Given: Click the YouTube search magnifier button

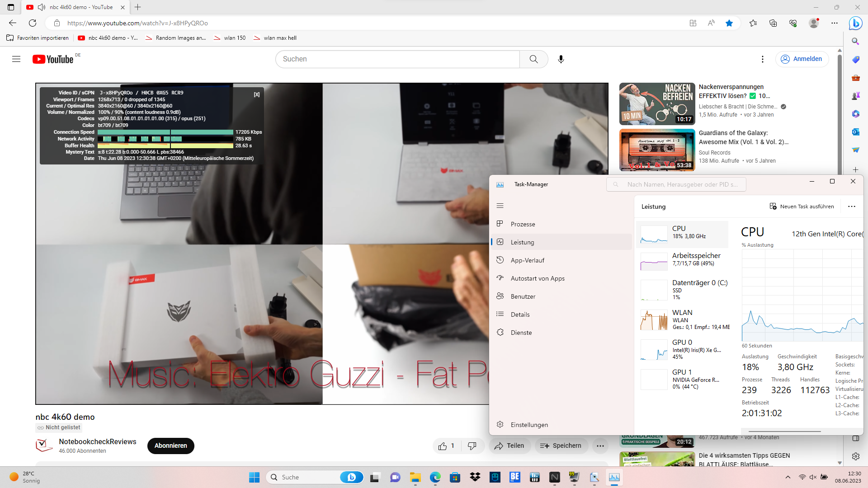Looking at the screenshot, I should pos(533,59).
